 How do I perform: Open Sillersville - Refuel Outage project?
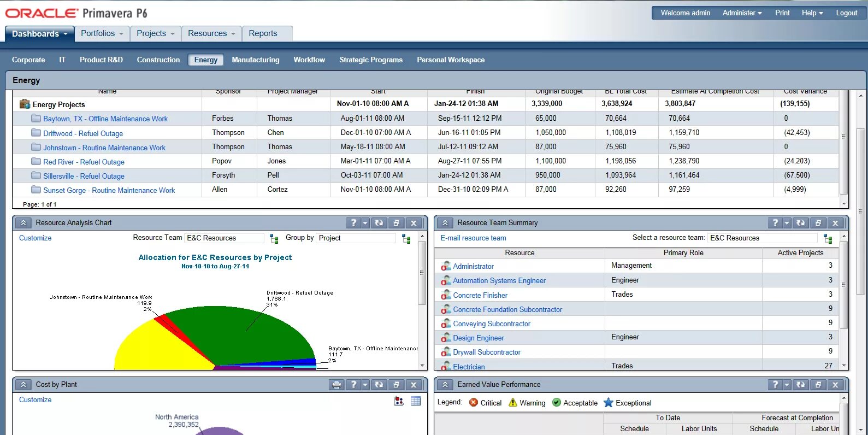(84, 176)
